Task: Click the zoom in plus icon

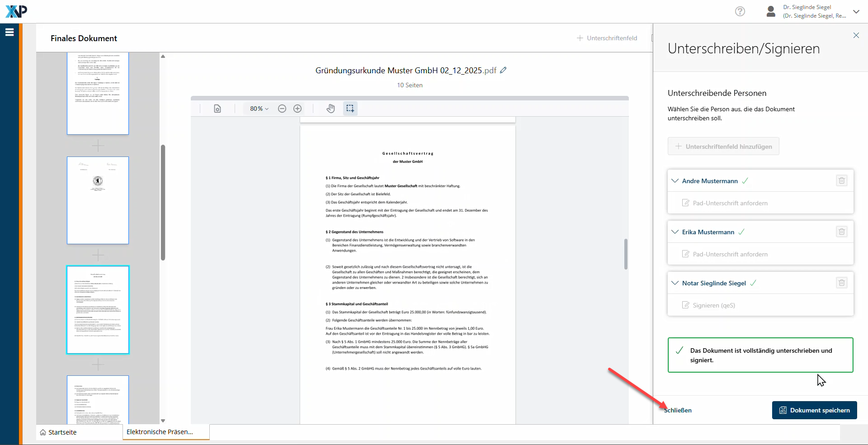Action: click(x=297, y=109)
